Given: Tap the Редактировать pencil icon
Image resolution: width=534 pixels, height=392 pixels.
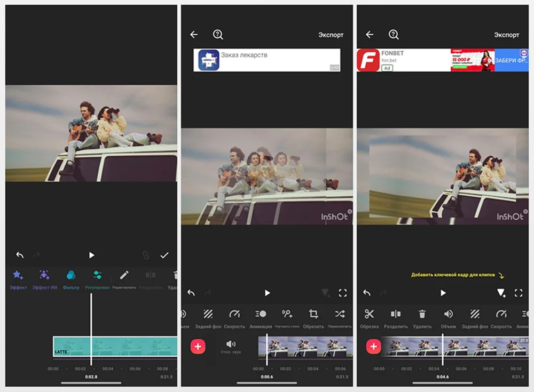Looking at the screenshot, I should coord(124,275).
